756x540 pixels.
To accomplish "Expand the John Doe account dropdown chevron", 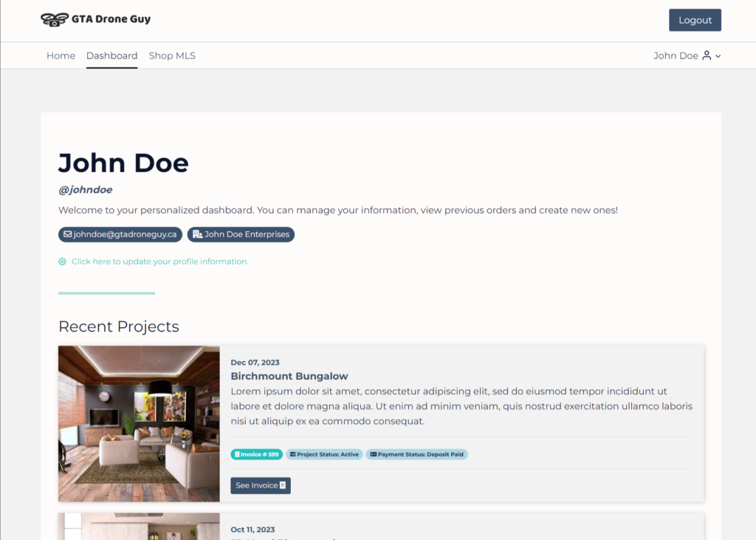I will pos(718,56).
